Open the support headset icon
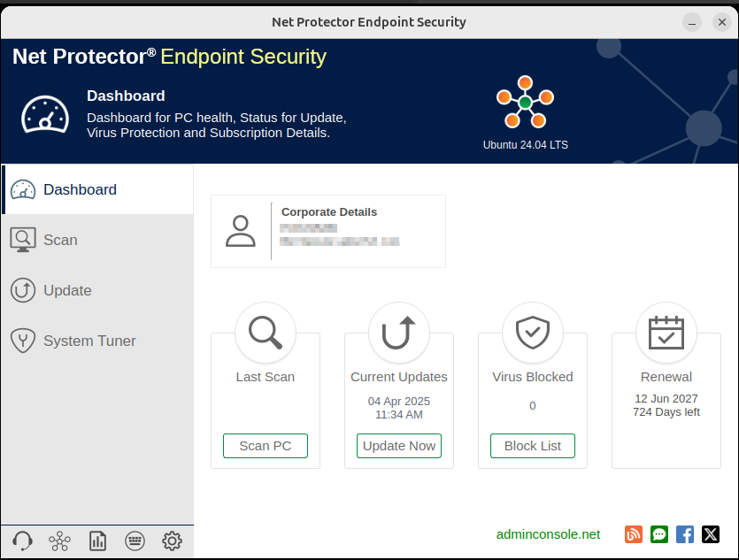Viewport: 739px width, 560px height. click(x=23, y=541)
